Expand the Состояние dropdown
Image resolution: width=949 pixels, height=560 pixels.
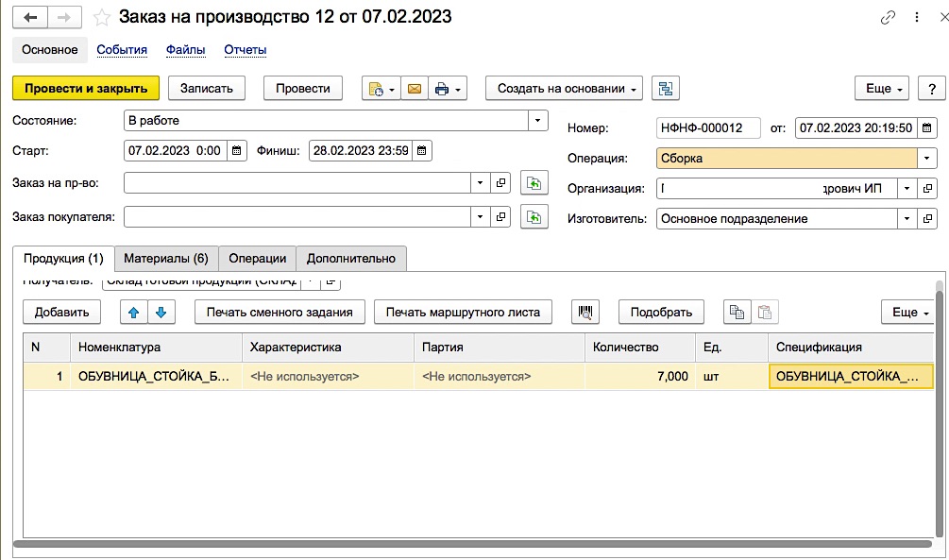click(x=537, y=121)
